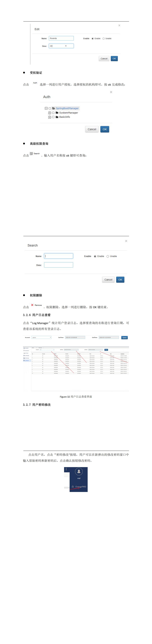Collapse the SpringBootManager tree node
This screenshot has height=644, width=152.
click(x=46, y=108)
